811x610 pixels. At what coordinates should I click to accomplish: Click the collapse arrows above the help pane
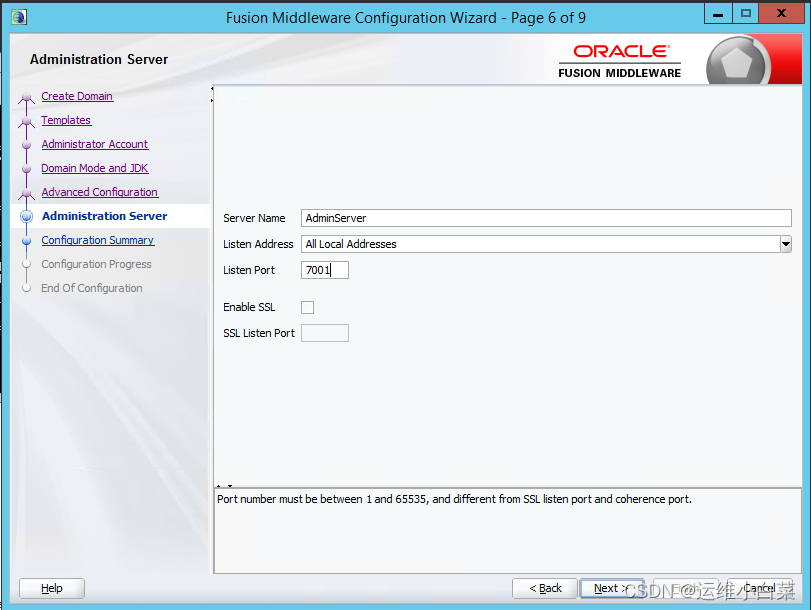tap(224, 486)
